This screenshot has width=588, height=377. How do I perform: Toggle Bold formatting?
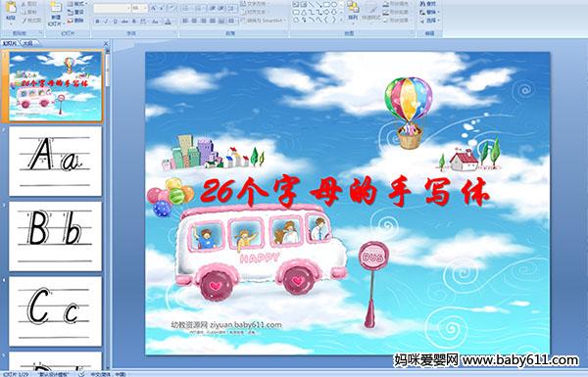(97, 22)
